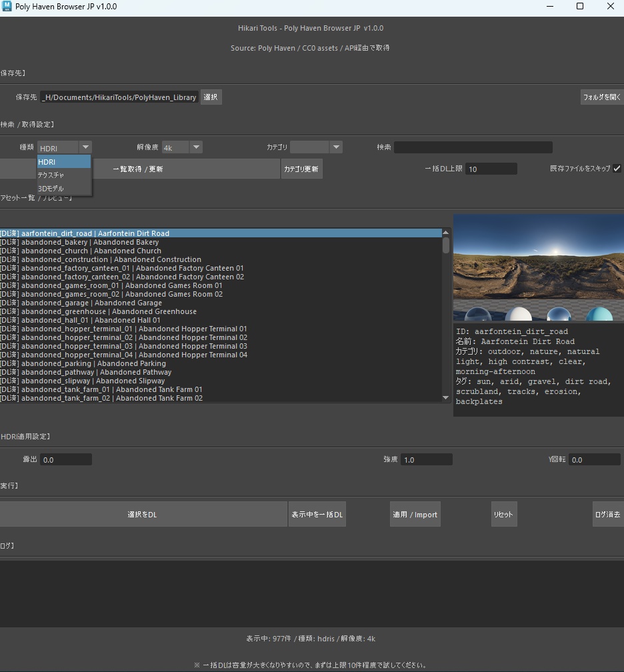
Task: Click the asset list scroll-up arrow
Action: 446,232
